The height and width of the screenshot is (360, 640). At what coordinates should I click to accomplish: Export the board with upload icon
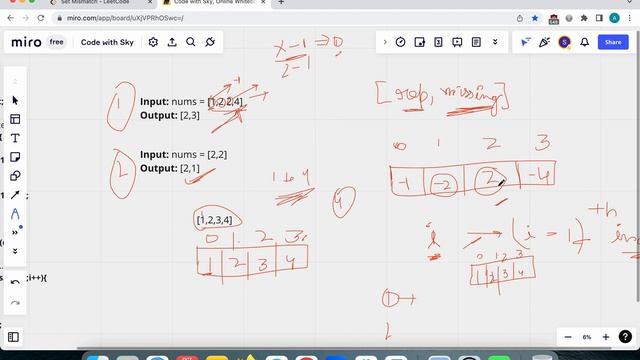[x=172, y=42]
